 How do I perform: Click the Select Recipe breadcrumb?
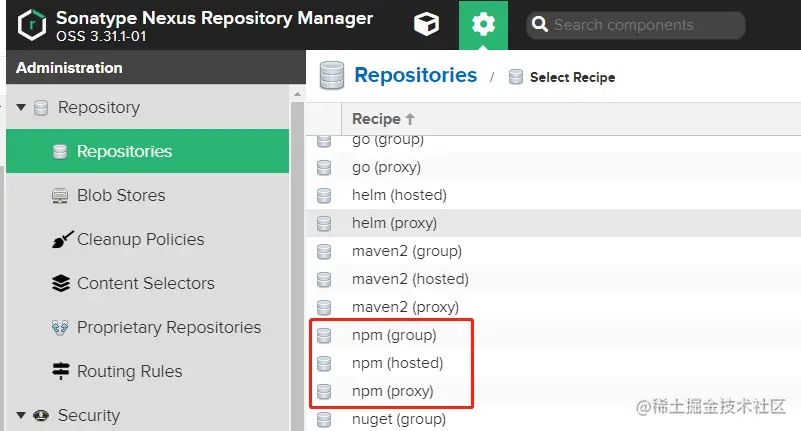click(x=572, y=77)
